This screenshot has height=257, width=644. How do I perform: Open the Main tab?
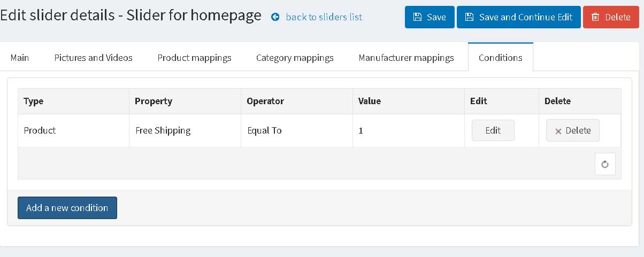pos(20,57)
